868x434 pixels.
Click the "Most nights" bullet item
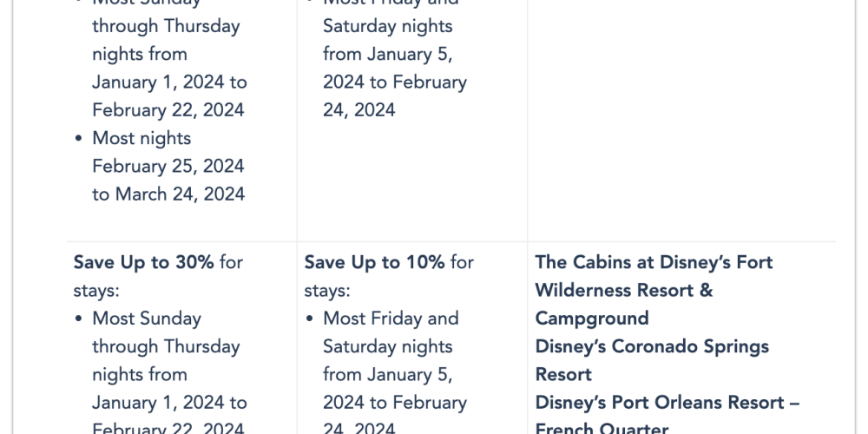141,138
